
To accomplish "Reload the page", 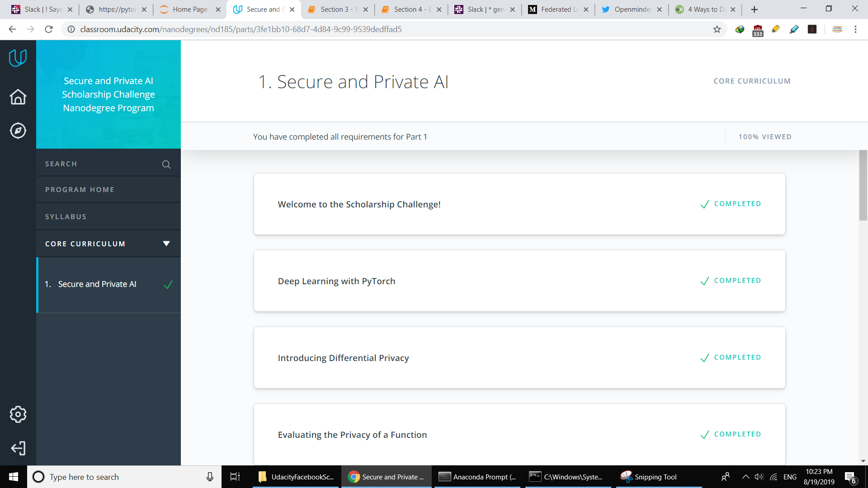I will point(49,29).
